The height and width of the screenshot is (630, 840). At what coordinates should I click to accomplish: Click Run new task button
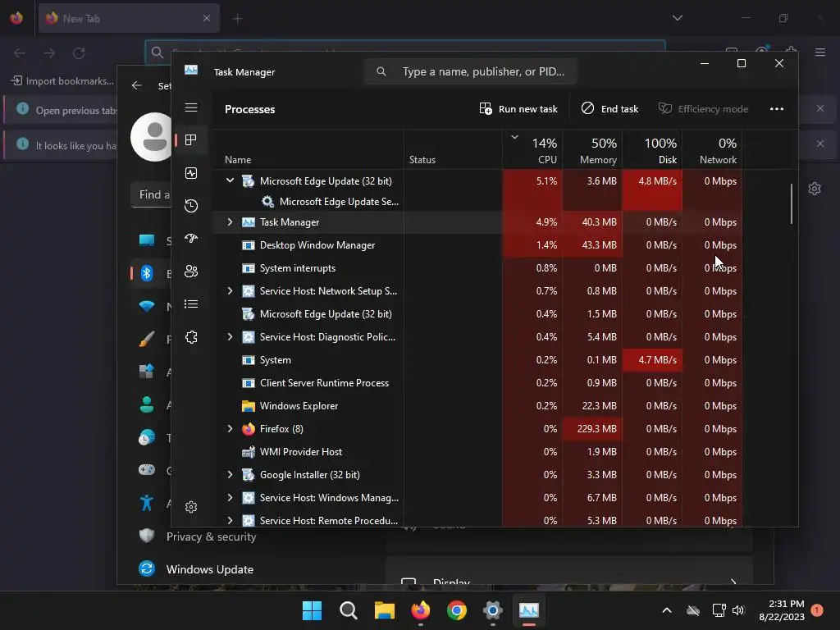pos(518,109)
